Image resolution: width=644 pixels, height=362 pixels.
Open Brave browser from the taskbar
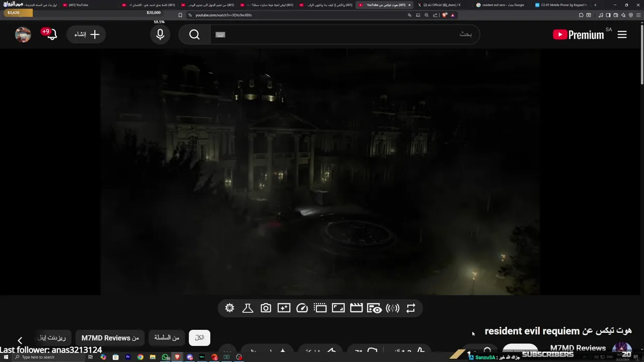[177, 357]
